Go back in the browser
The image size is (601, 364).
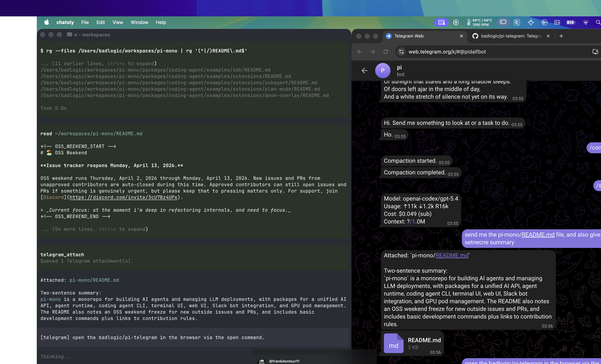coord(360,52)
